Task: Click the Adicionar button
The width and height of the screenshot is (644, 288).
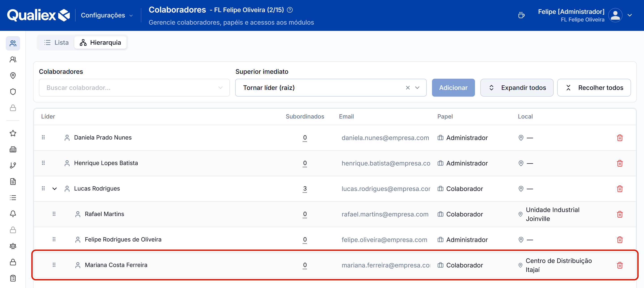Action: click(x=453, y=88)
